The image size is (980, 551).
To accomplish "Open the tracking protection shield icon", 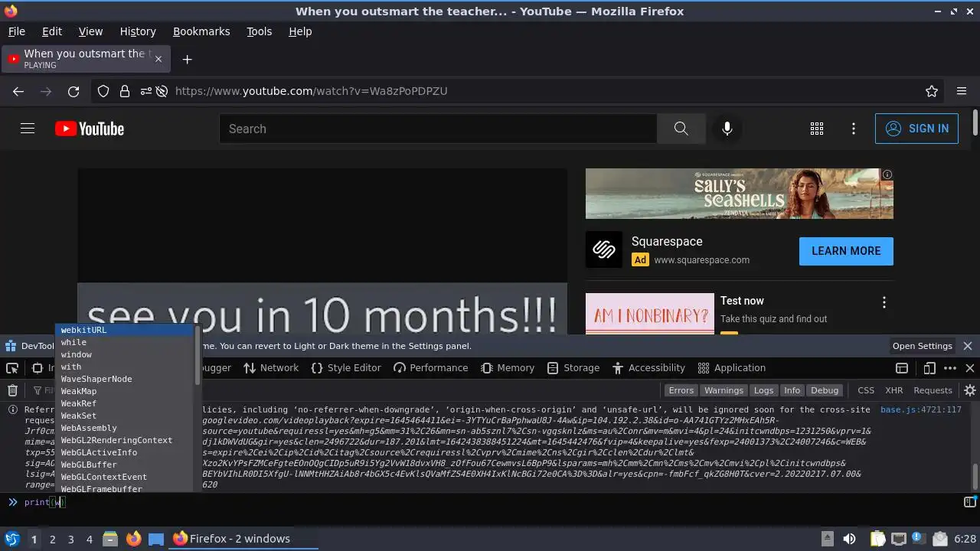I will pos(103,91).
